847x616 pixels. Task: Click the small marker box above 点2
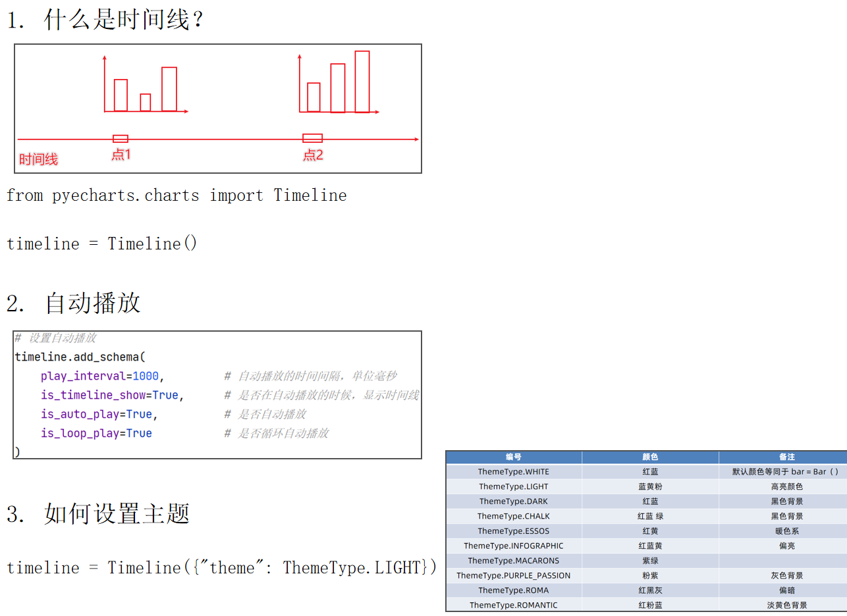click(313, 138)
